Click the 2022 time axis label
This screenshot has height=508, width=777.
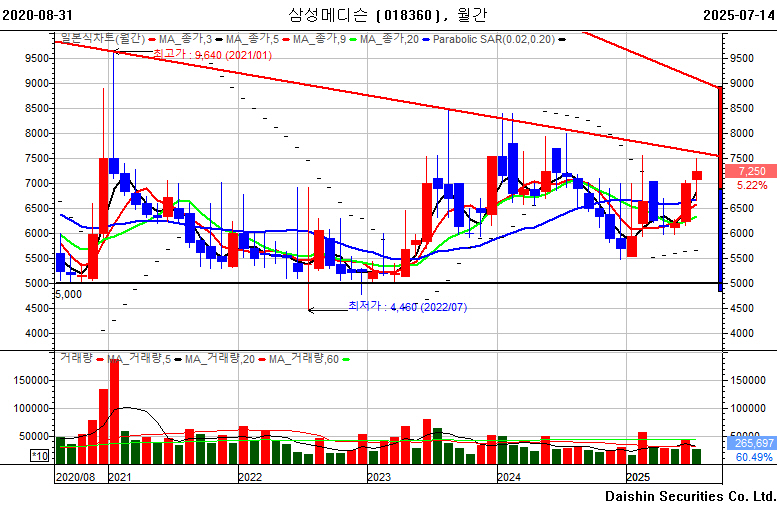pos(250,477)
